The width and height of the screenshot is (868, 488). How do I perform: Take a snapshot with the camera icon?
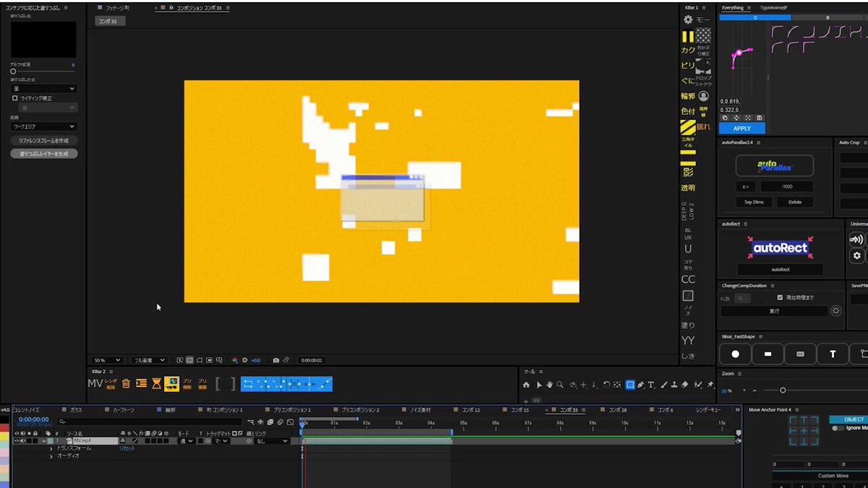click(276, 360)
